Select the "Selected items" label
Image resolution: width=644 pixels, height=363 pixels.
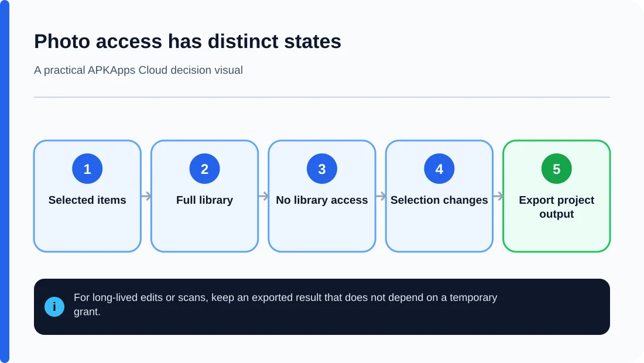87,200
